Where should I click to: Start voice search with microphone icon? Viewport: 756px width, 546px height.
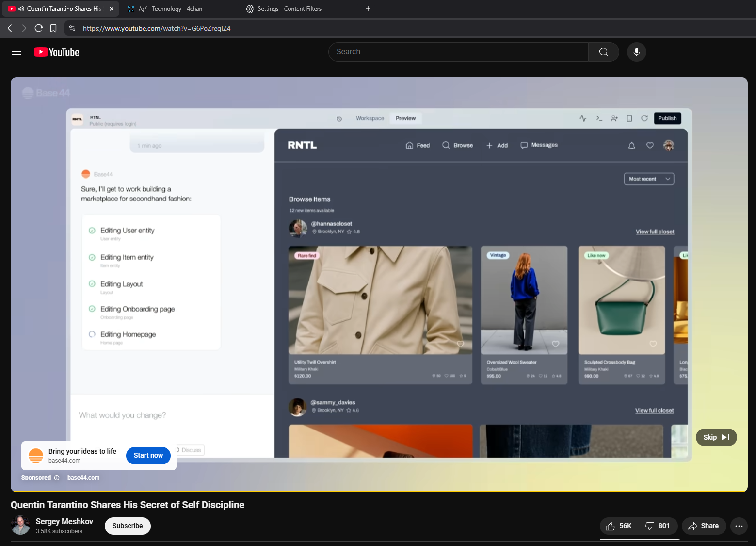(636, 52)
